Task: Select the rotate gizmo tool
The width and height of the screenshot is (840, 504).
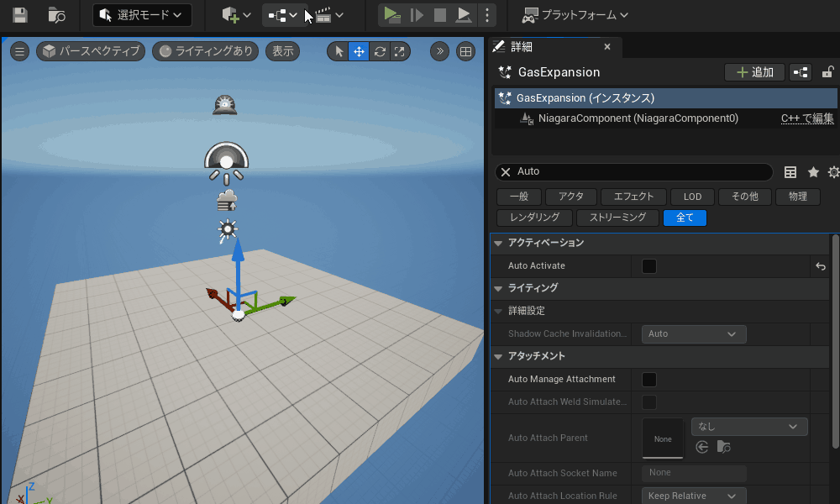Action: [380, 51]
